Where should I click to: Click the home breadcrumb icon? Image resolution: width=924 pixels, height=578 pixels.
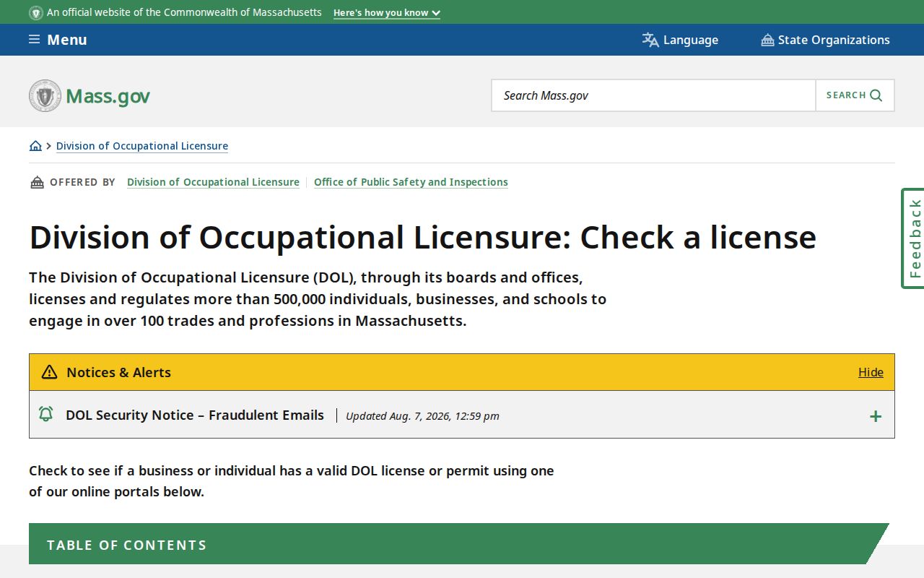click(35, 146)
